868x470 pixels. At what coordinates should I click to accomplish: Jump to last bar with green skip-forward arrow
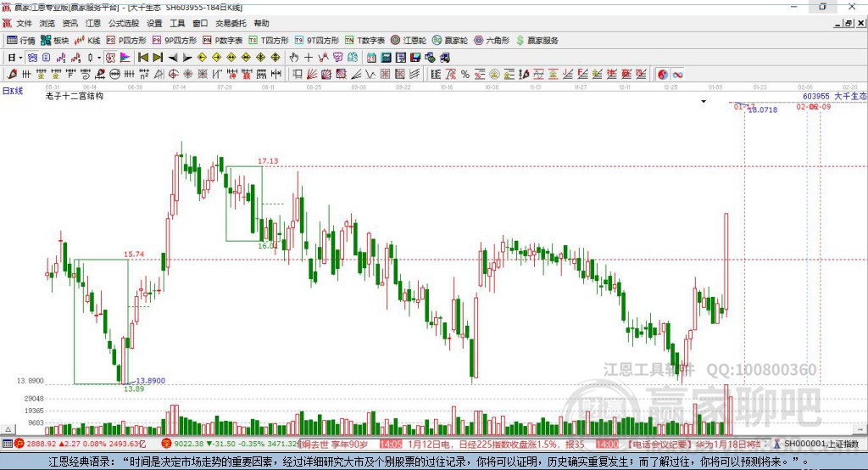click(158, 58)
